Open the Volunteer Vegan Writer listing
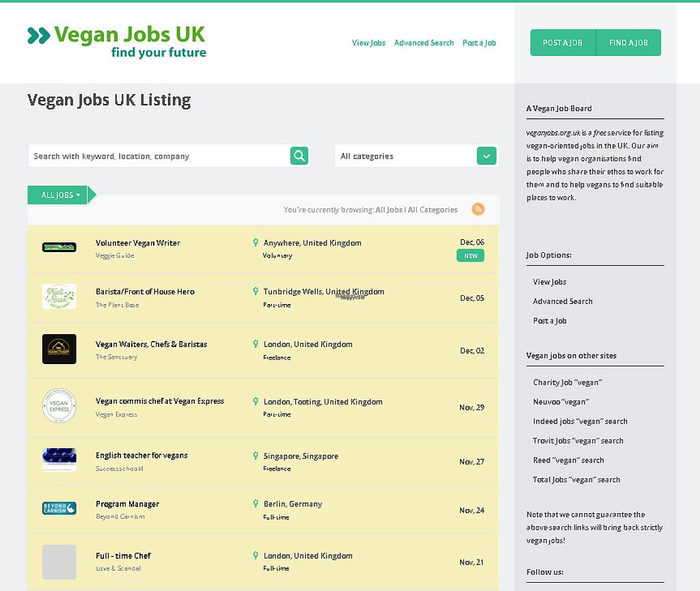700x591 pixels. pos(138,243)
